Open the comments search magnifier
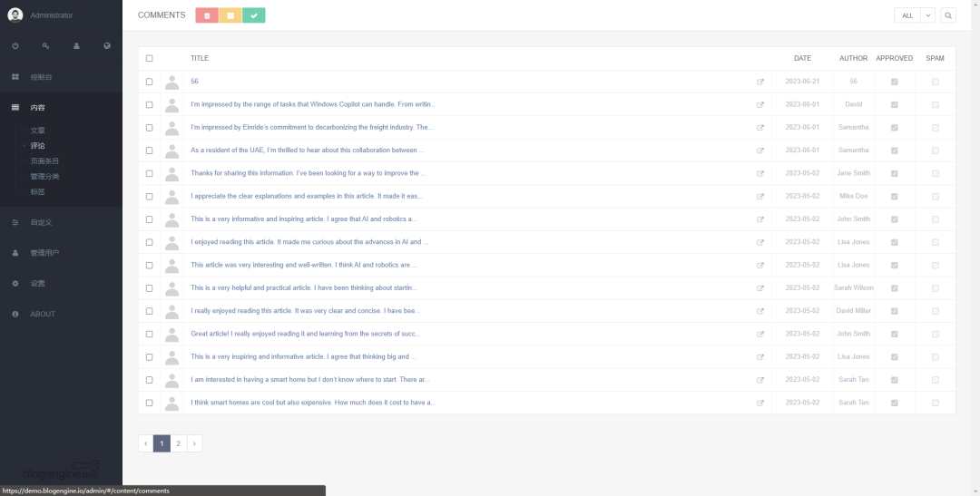Viewport: 980px width, 496px height. (x=948, y=15)
